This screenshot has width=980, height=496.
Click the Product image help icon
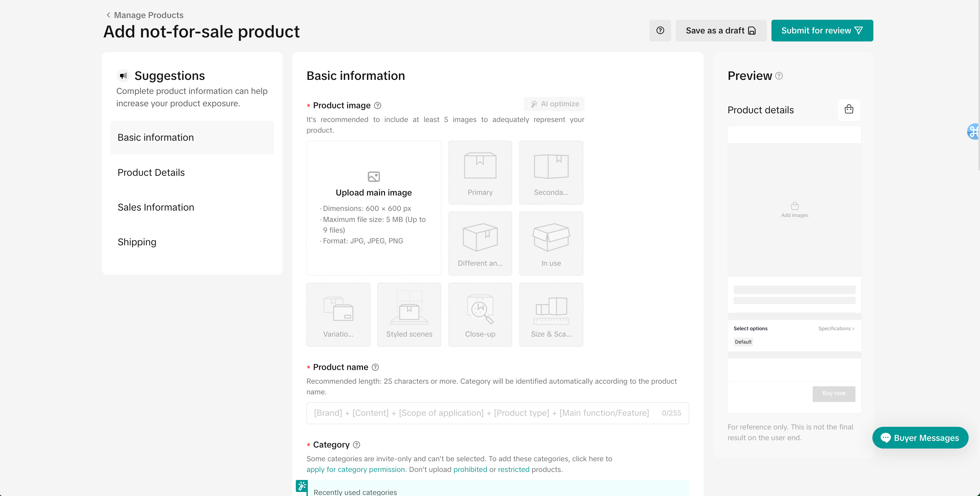(377, 105)
